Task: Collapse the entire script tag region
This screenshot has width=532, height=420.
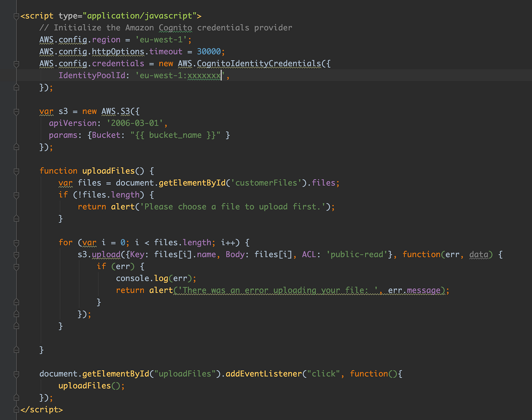Action: tap(16, 16)
